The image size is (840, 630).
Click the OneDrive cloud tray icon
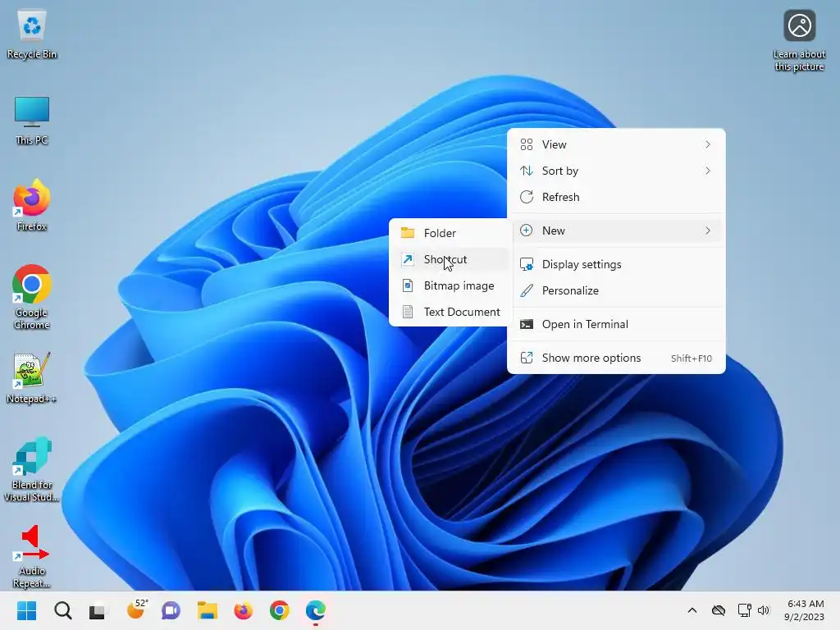point(719,610)
